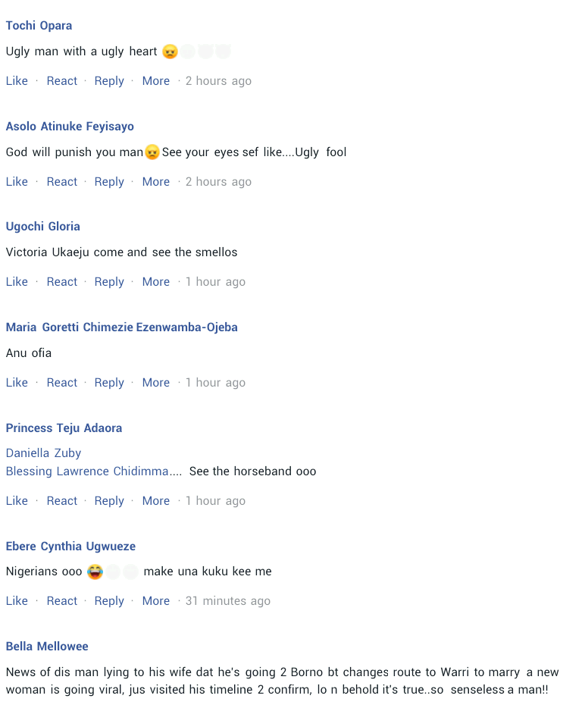Screen dimensions: 588x708
Task: Open More options on Ugochi Gloria's comment
Action: (x=156, y=282)
